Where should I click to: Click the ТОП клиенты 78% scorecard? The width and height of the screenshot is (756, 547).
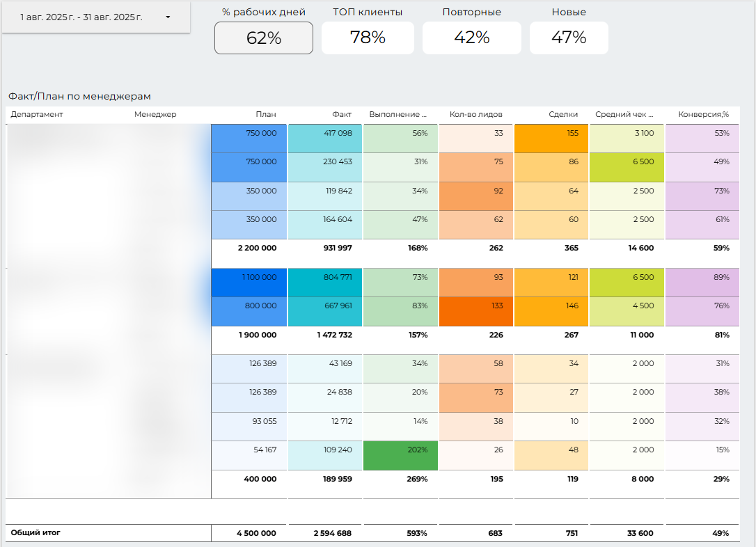(368, 38)
